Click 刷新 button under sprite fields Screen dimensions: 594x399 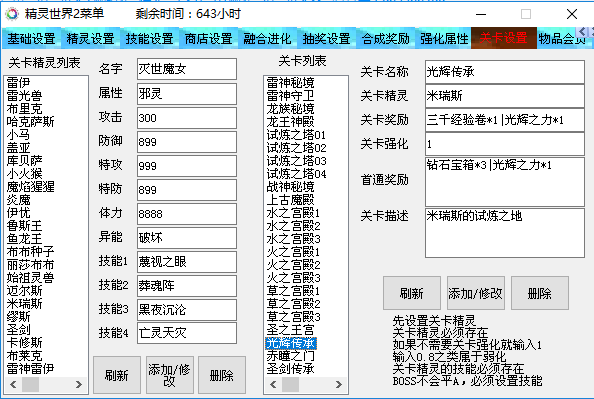117,375
